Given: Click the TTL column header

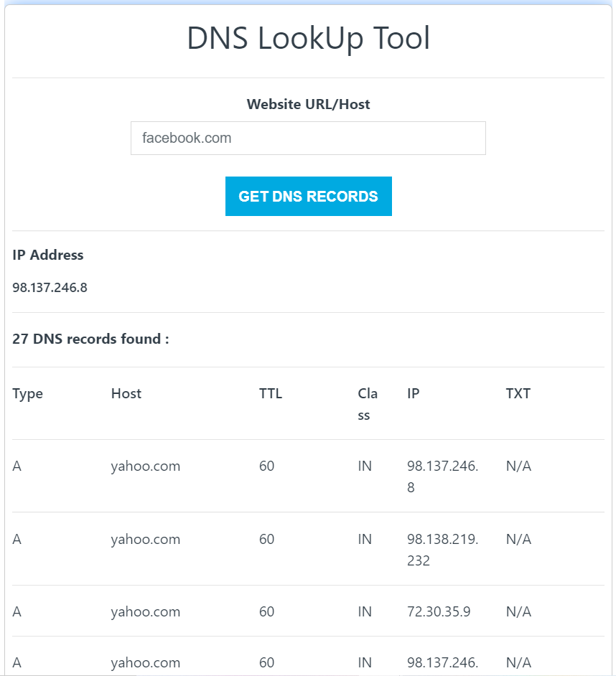Looking at the screenshot, I should (x=271, y=393).
